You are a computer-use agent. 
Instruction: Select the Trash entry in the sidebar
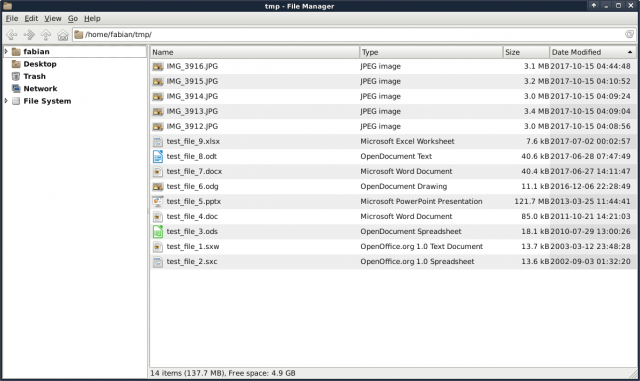(34, 76)
